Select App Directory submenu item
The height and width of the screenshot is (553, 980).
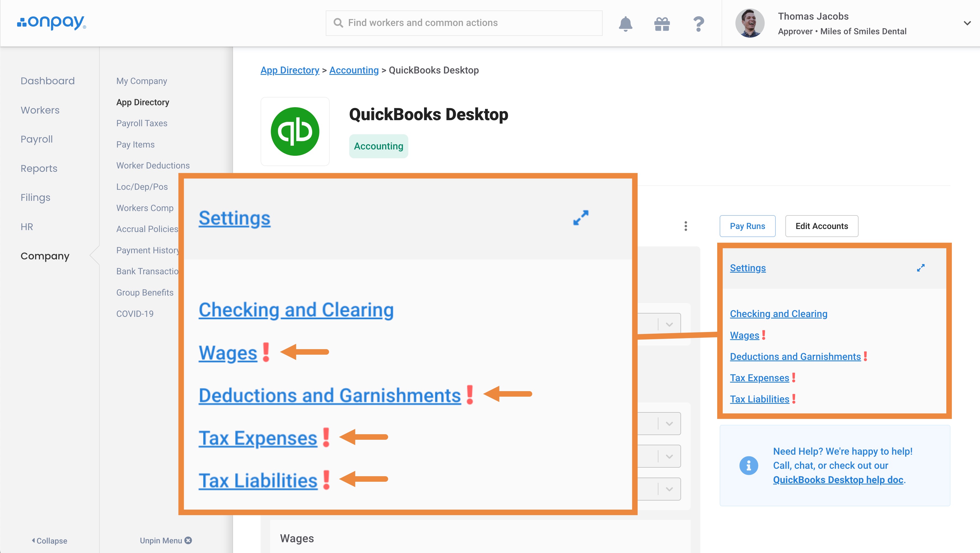point(143,102)
